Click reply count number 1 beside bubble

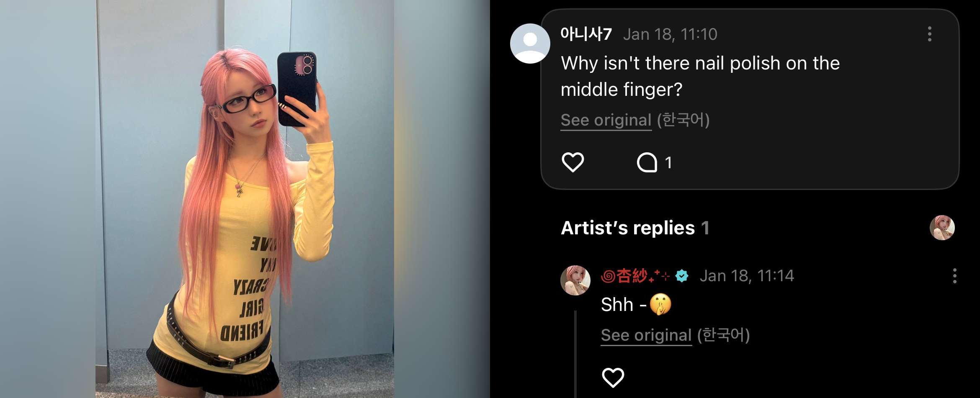(x=668, y=162)
